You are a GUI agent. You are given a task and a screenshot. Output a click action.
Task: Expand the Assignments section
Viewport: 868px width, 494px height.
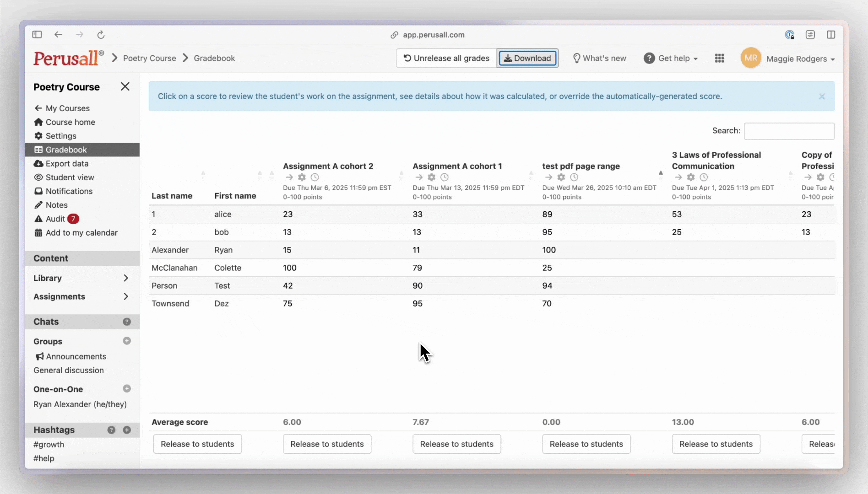coord(126,296)
